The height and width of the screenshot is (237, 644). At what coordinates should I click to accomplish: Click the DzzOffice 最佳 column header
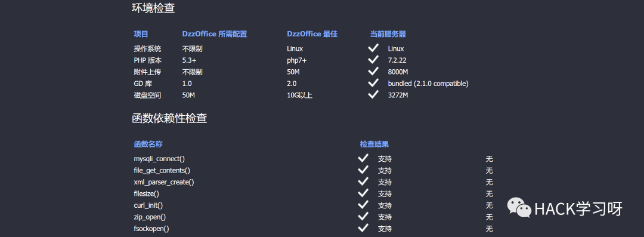tap(312, 34)
